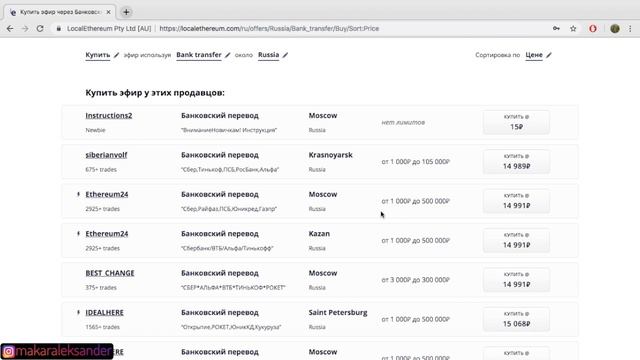
Task: Open seller Instructions2 profile
Action: pos(109,116)
